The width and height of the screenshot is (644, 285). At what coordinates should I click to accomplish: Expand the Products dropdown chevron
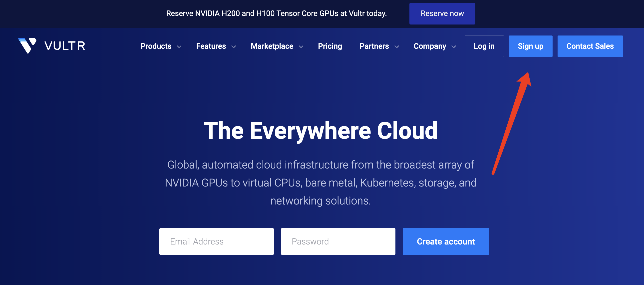[x=179, y=47]
